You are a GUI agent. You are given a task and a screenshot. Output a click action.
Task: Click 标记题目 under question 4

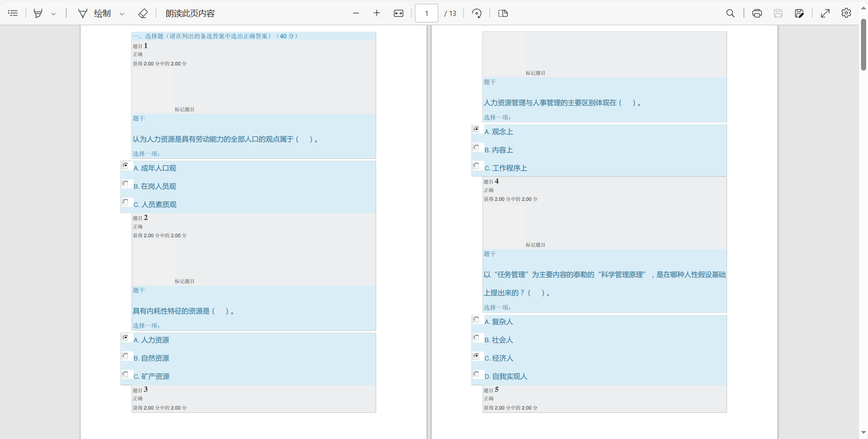[535, 245]
